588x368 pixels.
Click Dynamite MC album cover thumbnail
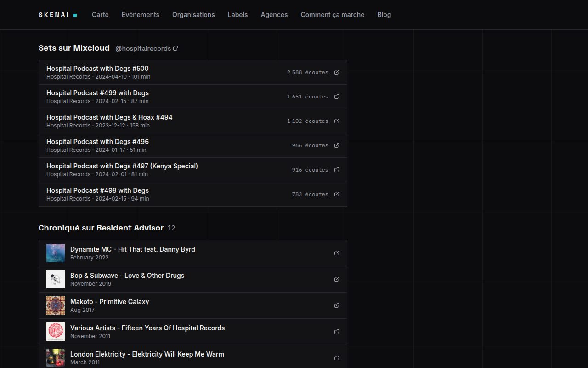[x=56, y=253]
